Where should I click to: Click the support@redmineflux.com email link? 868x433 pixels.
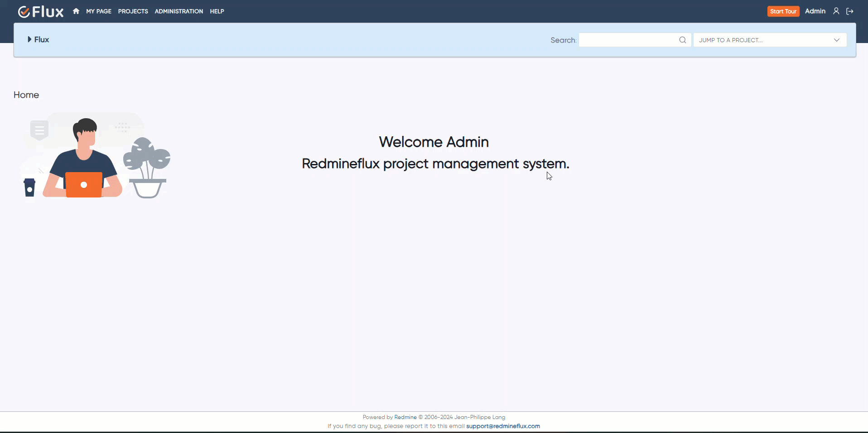(503, 426)
